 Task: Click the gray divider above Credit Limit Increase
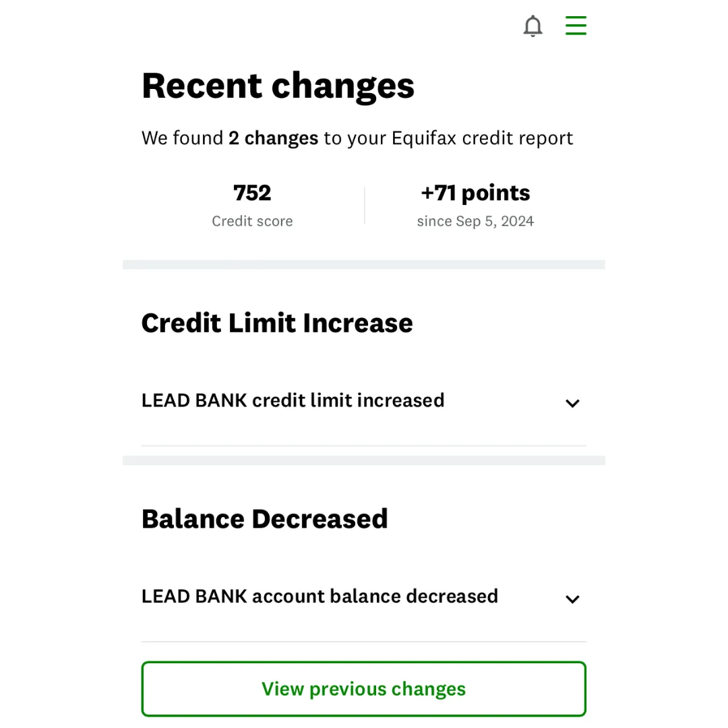pos(363,265)
